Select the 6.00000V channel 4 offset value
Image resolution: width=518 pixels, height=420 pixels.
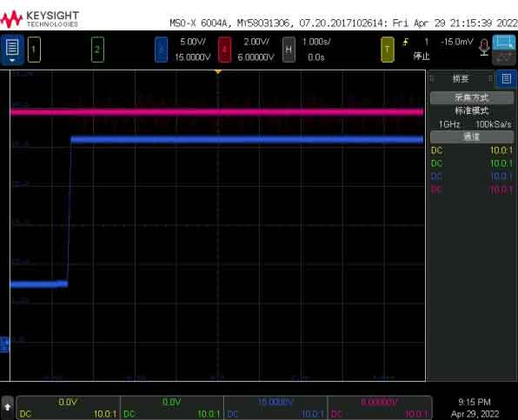click(256, 57)
